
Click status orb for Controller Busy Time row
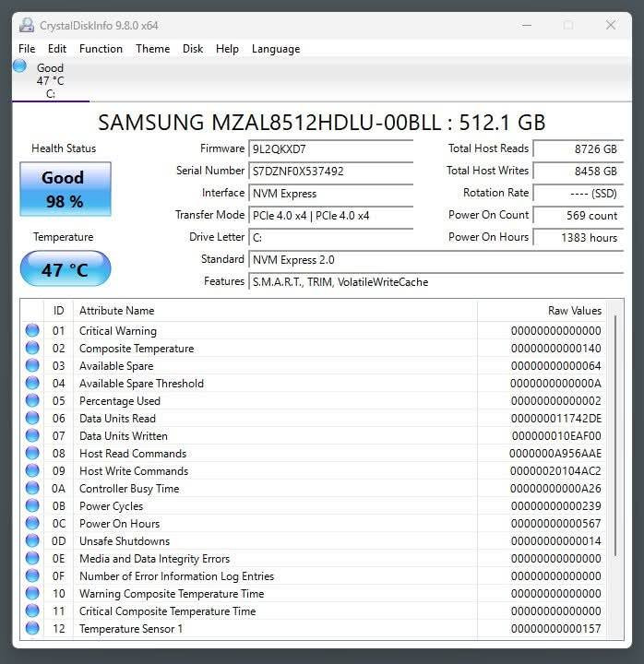point(32,488)
